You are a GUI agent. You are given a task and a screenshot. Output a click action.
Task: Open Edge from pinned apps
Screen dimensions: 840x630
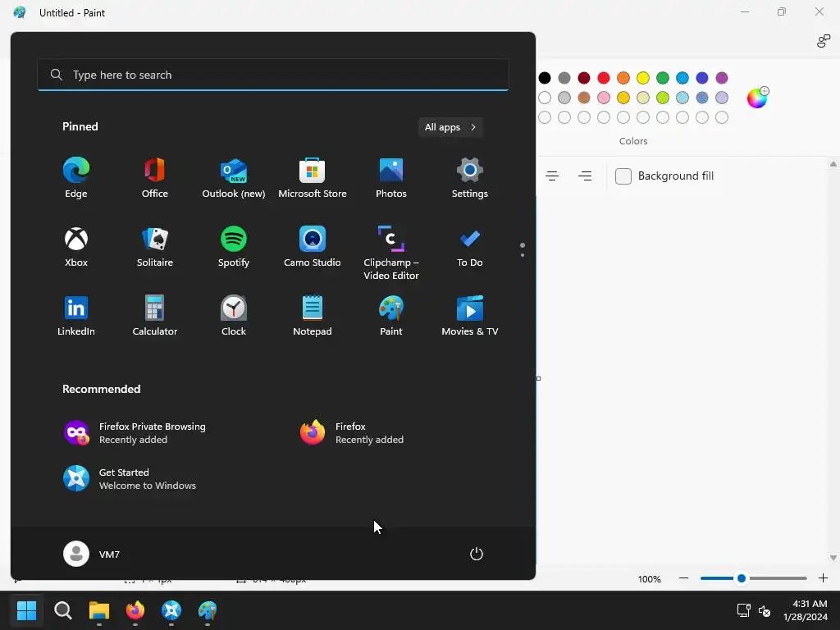pos(76,178)
